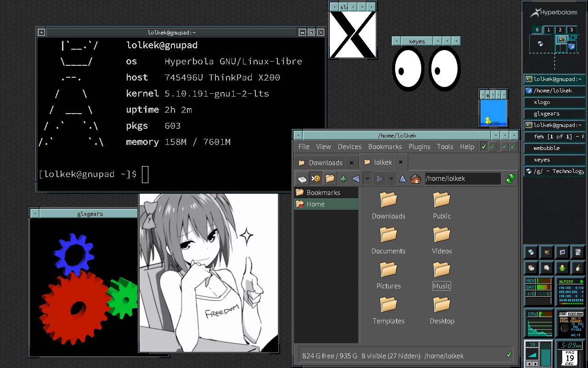Screen dimensions: 588x368
Task: Go up one directory with the triangle icon
Action: click(402, 178)
